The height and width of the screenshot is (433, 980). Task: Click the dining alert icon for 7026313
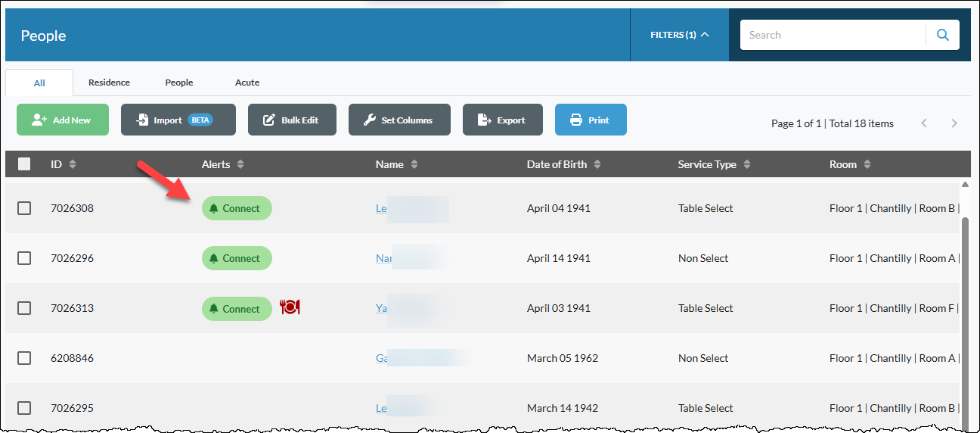[290, 307]
